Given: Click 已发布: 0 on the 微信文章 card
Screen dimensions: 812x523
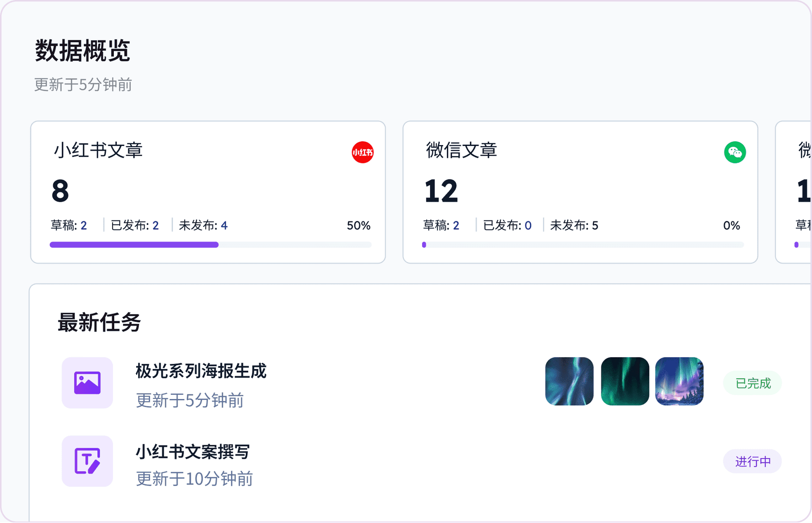Looking at the screenshot, I should coord(507,225).
